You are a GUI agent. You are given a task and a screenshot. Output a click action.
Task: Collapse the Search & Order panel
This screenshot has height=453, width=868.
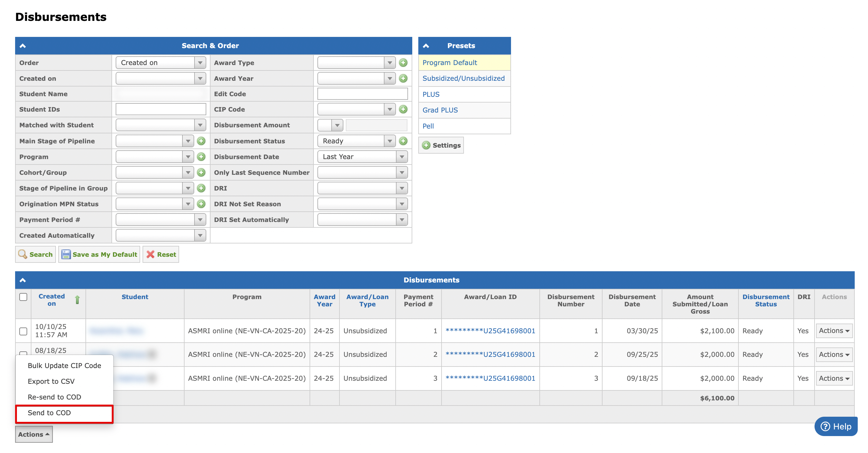23,46
